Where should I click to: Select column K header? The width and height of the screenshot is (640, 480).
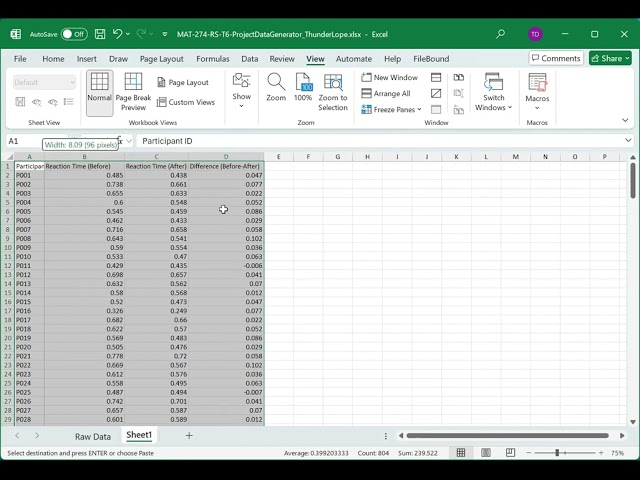coord(456,157)
